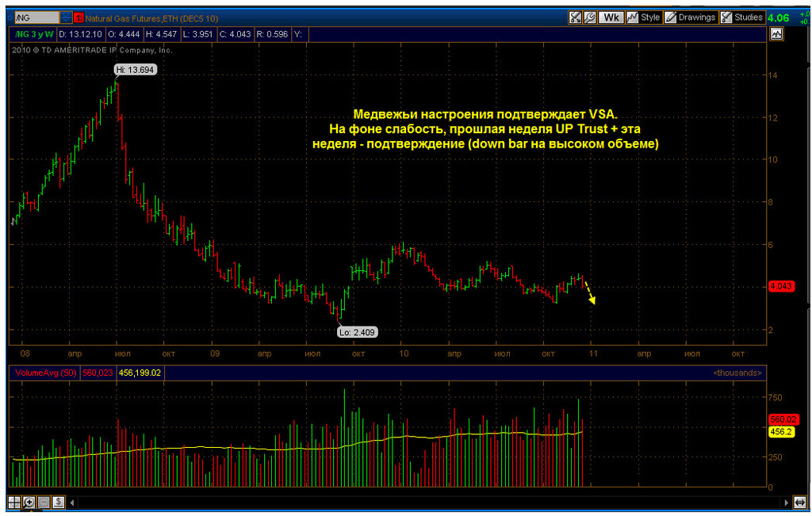The image size is (812, 516).
Task: Open the symbol dropdown arrow beside /NG
Action: pos(66,17)
